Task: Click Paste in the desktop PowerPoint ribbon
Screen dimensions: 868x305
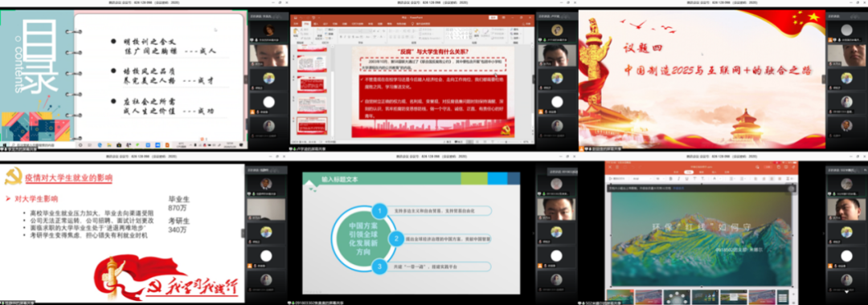Action: coord(296,33)
